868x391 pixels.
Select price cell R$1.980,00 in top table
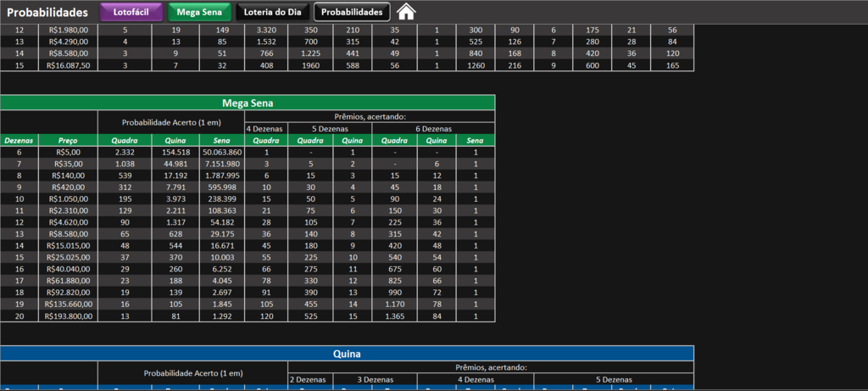[x=69, y=31]
